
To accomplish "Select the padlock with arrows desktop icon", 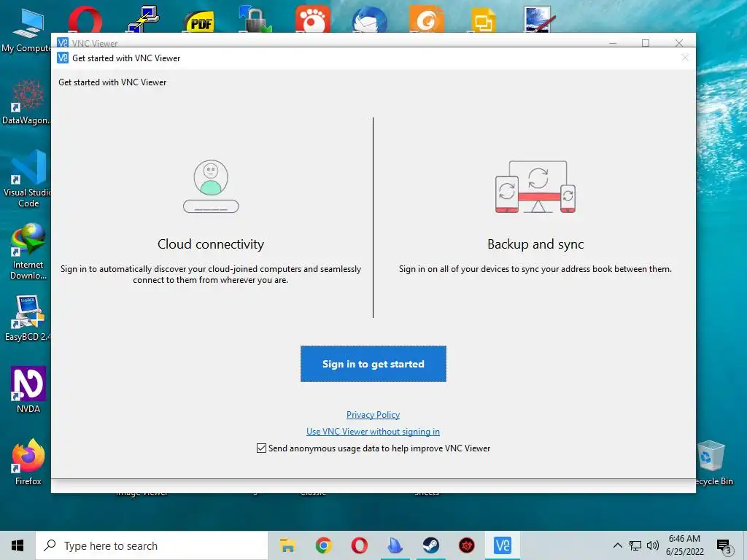I will tap(255, 20).
